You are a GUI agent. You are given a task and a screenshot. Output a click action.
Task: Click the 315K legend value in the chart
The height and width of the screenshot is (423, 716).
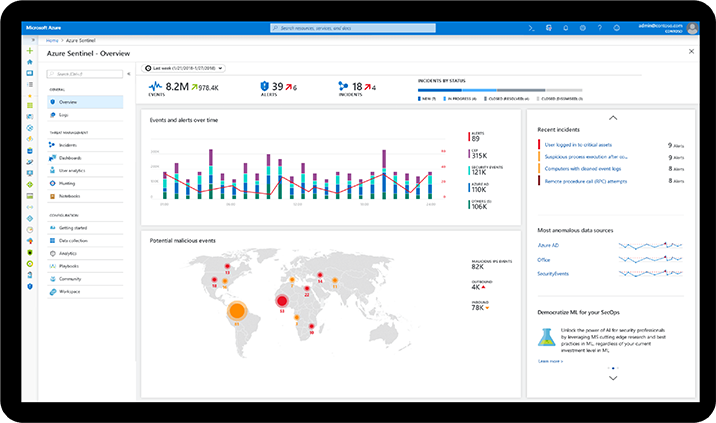[479, 156]
